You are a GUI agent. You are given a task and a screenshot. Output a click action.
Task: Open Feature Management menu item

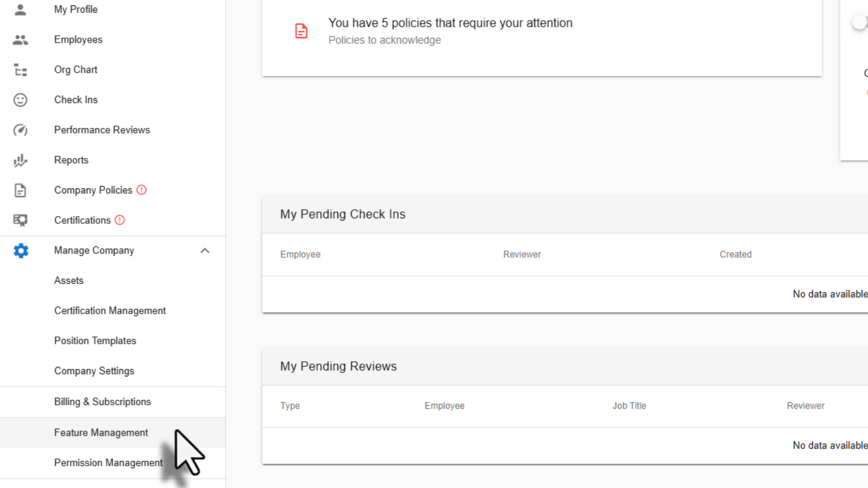pos(101,433)
